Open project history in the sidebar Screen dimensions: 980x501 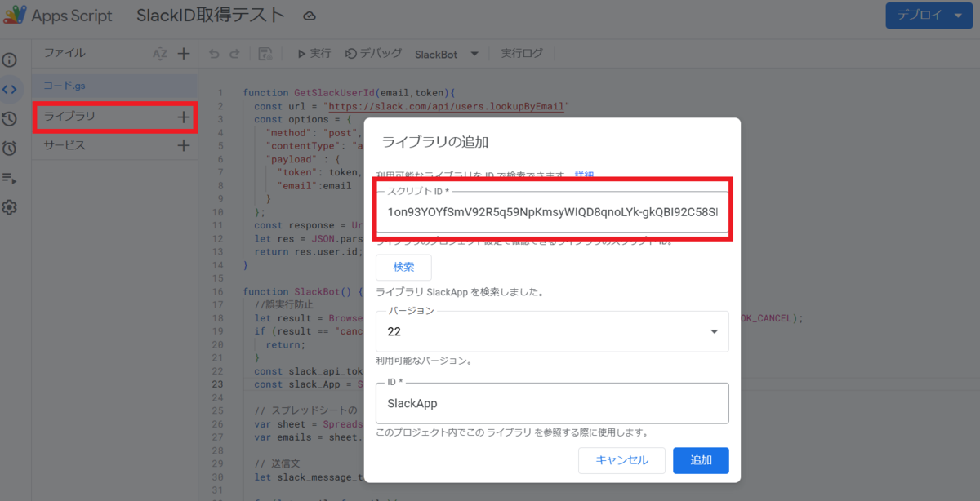pos(9,119)
